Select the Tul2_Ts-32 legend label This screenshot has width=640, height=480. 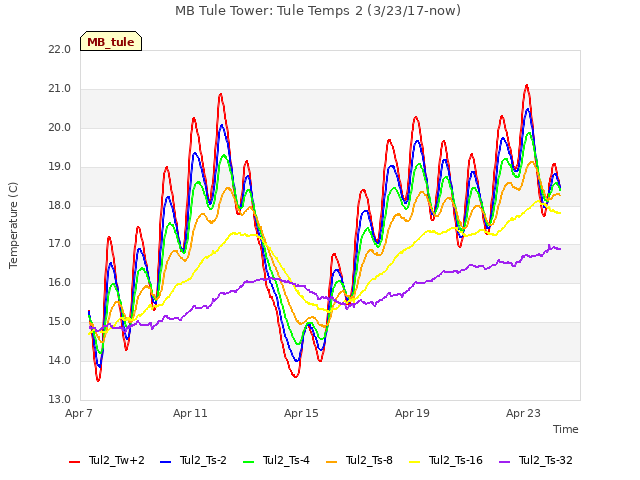pos(546,460)
